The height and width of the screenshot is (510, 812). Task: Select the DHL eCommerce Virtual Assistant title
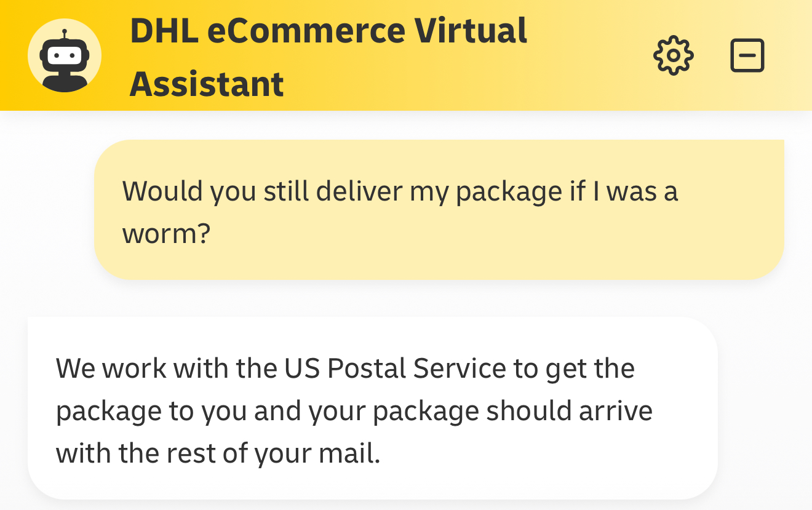coord(328,57)
